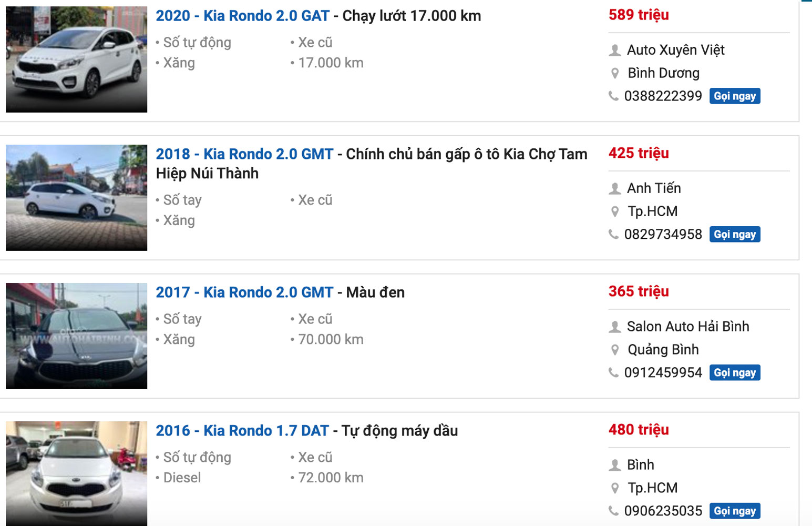Click the phone icon beside 0388222399

coord(613,96)
